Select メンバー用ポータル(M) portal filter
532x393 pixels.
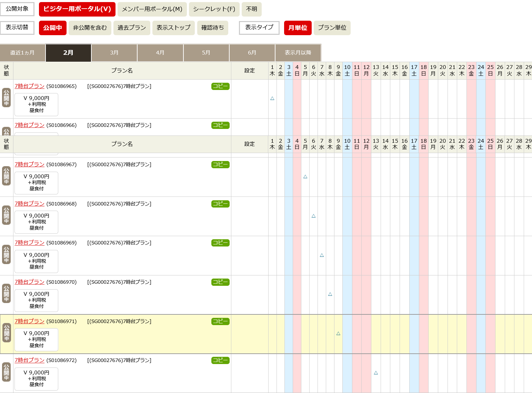click(x=152, y=9)
